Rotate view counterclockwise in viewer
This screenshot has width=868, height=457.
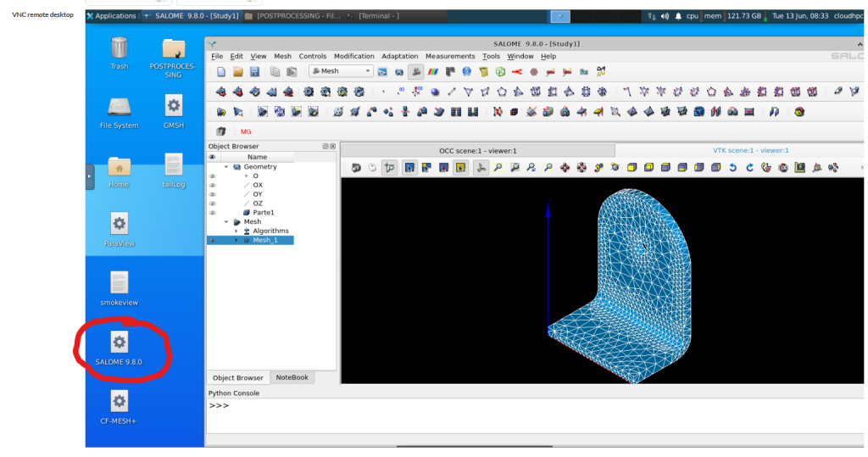click(x=733, y=167)
